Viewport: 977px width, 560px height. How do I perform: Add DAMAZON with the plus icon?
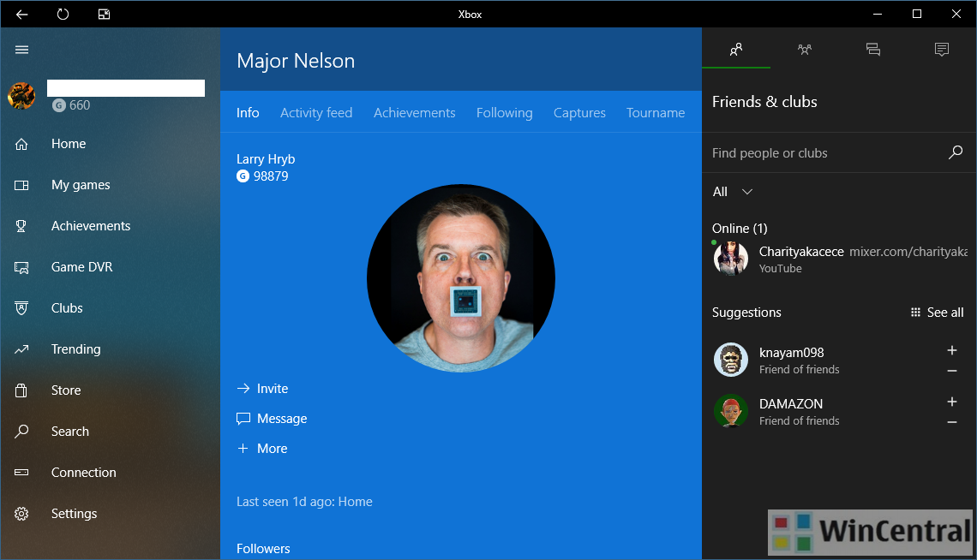[x=952, y=402]
